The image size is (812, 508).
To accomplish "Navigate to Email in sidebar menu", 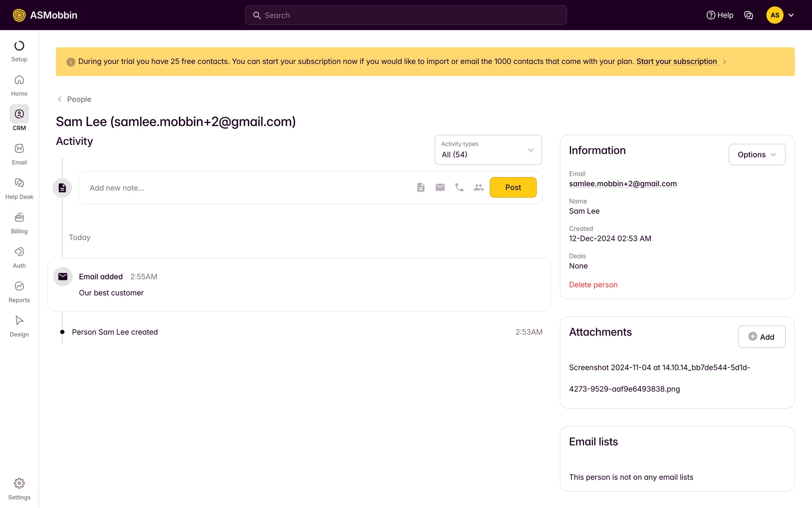I will pyautogui.click(x=19, y=154).
